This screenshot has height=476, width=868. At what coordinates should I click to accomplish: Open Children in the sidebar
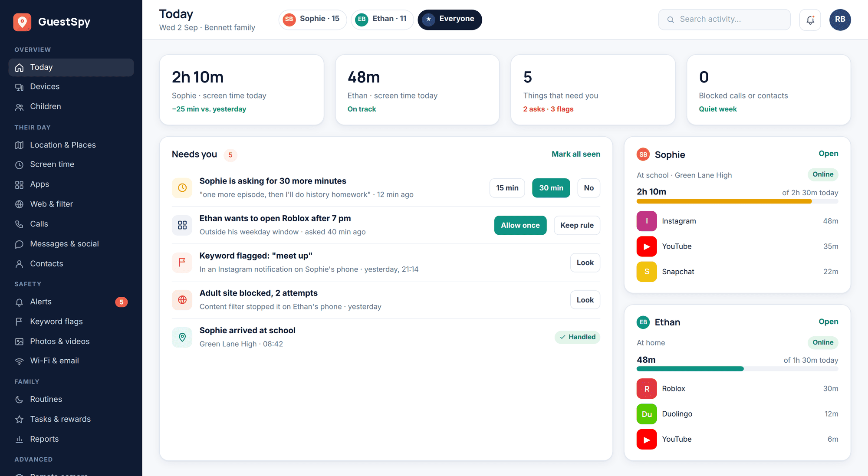click(71, 107)
